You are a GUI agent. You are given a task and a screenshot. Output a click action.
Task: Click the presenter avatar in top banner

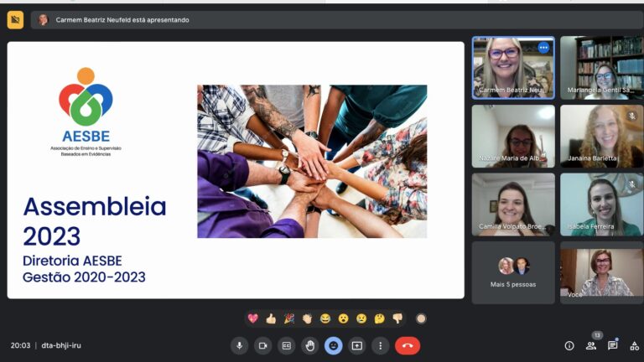click(43, 20)
